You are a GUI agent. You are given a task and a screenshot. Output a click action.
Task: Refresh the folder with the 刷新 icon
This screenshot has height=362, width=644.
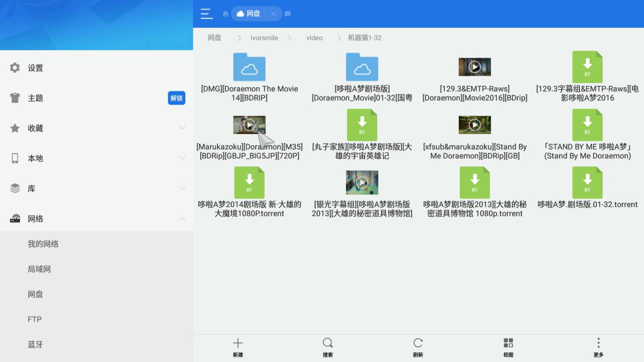[418, 343]
